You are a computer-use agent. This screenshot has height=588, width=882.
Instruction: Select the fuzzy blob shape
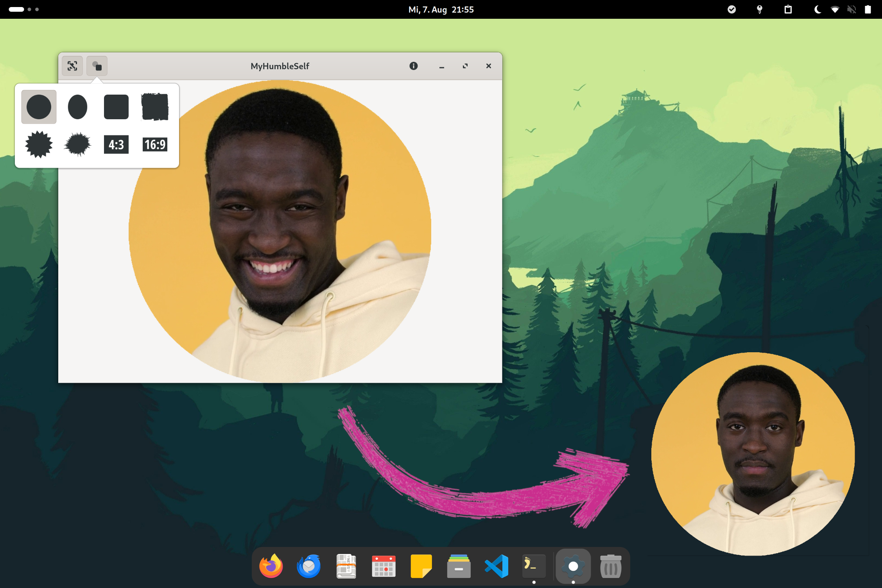77,145
